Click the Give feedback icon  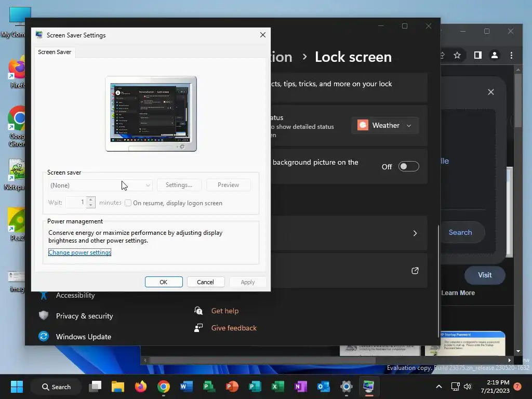click(198, 328)
